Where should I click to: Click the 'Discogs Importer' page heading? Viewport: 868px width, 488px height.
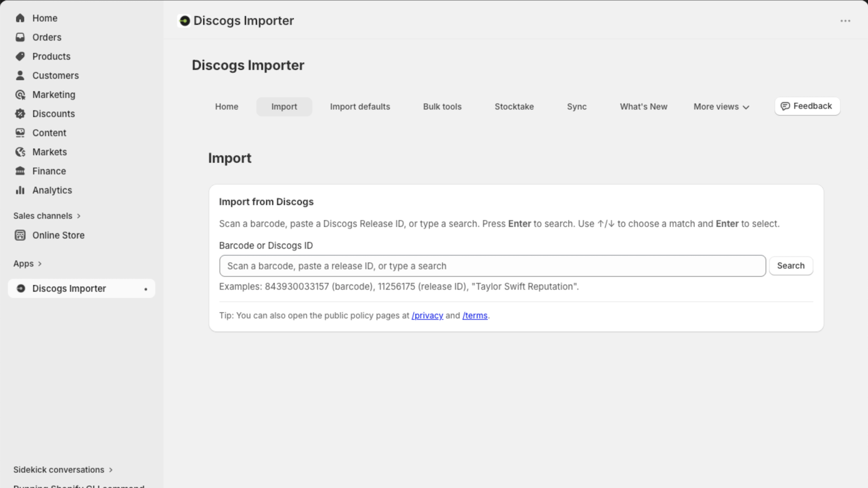[x=248, y=65]
